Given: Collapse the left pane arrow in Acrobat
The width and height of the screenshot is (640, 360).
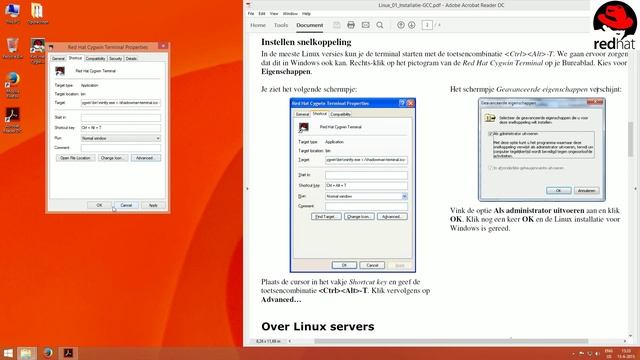Looking at the screenshot, I should (247, 189).
